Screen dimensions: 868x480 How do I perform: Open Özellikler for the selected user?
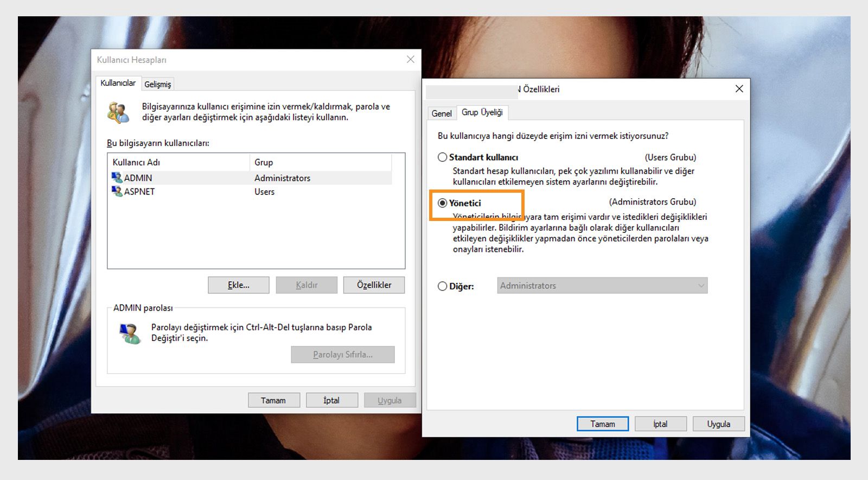(374, 285)
